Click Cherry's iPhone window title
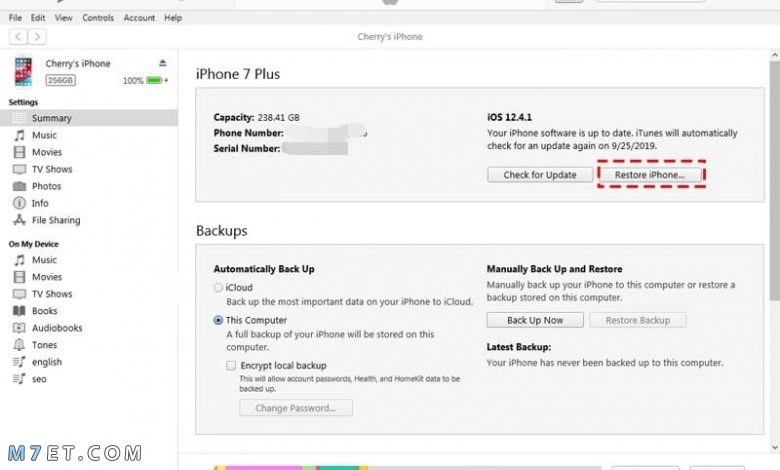 (x=390, y=37)
